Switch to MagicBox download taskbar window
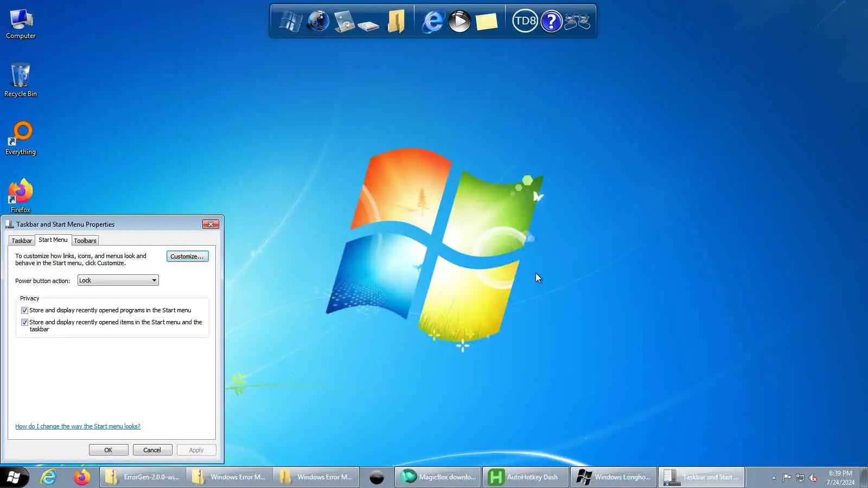The width and height of the screenshot is (868, 488). click(438, 477)
